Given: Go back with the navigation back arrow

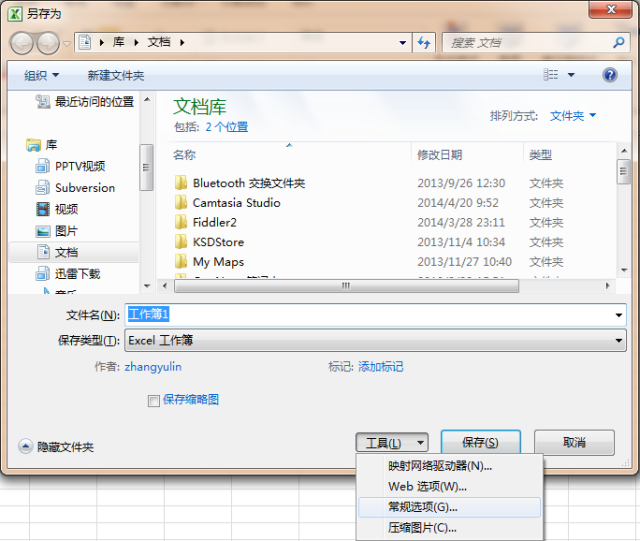Looking at the screenshot, I should click(22, 43).
